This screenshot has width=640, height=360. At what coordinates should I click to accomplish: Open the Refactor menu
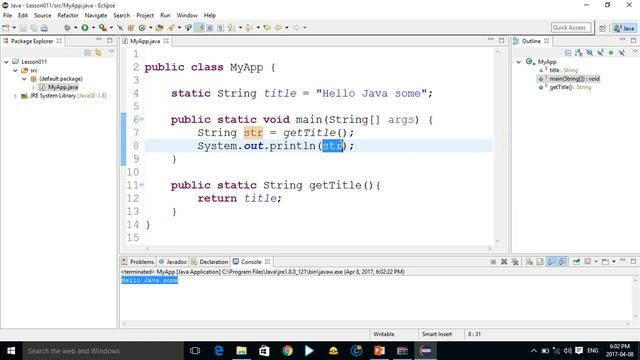[68, 15]
